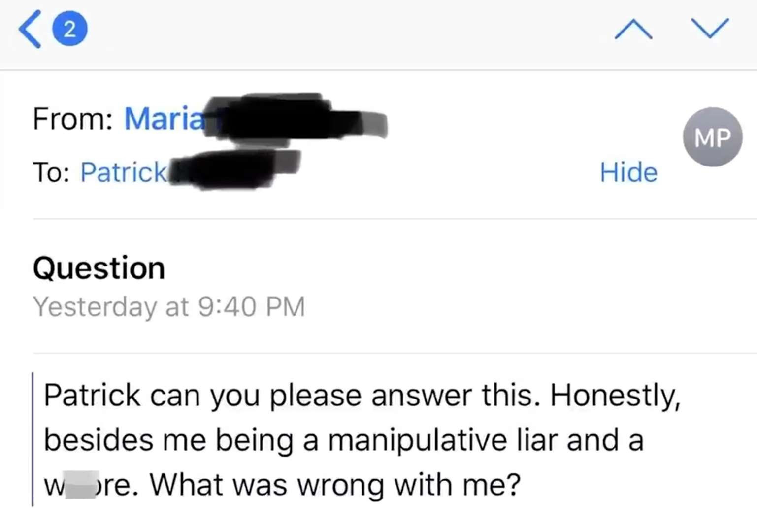Viewport: 757px width, 532px height.
Task: Go back using the blue back chevron
Action: tap(30, 30)
